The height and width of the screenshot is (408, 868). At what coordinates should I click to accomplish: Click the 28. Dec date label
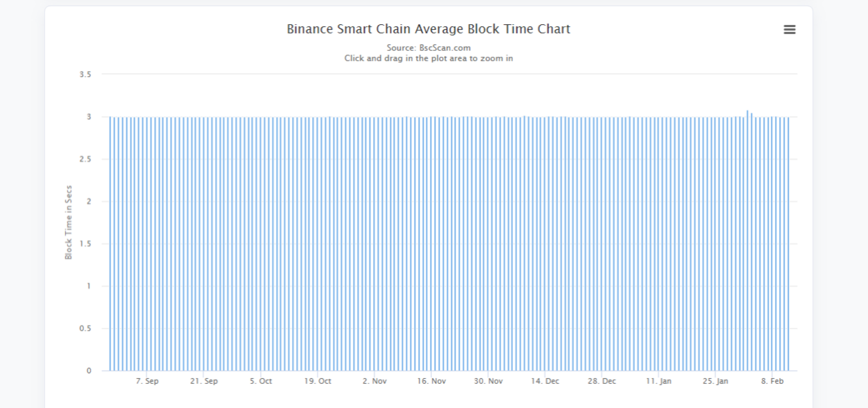tap(602, 382)
